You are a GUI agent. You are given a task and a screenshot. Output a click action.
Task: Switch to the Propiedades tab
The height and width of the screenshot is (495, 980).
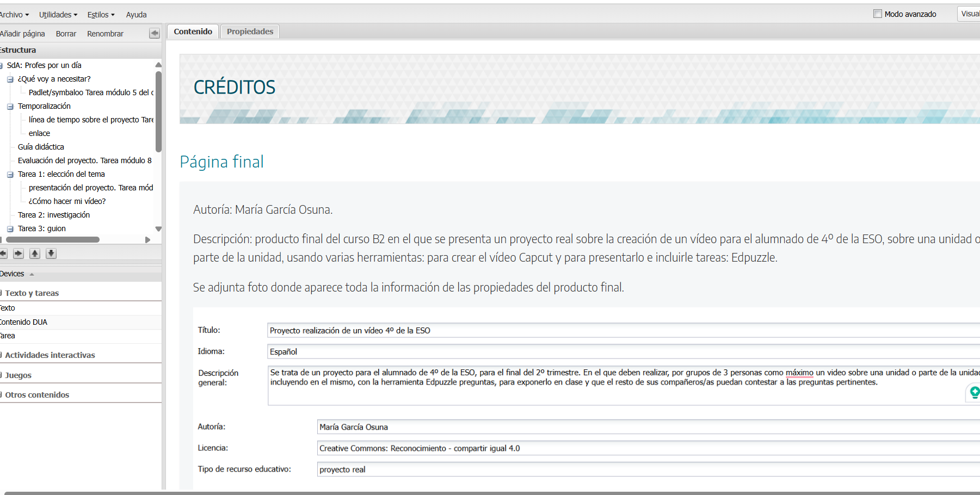(x=250, y=32)
